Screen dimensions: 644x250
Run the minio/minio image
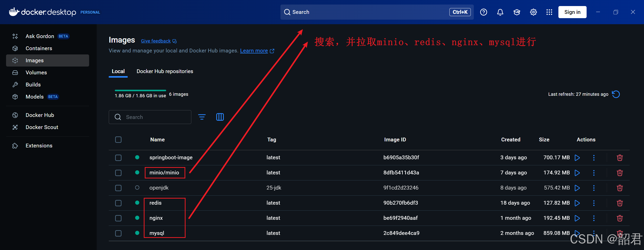[x=577, y=173]
